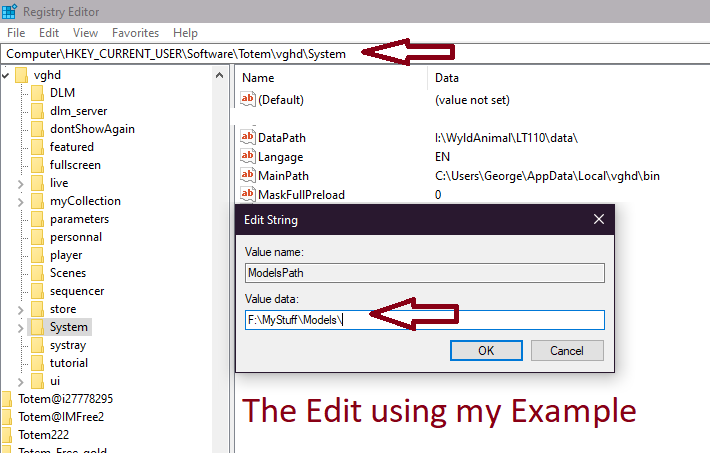This screenshot has height=453, width=710.
Task: Expand the store key
Action: (21, 309)
